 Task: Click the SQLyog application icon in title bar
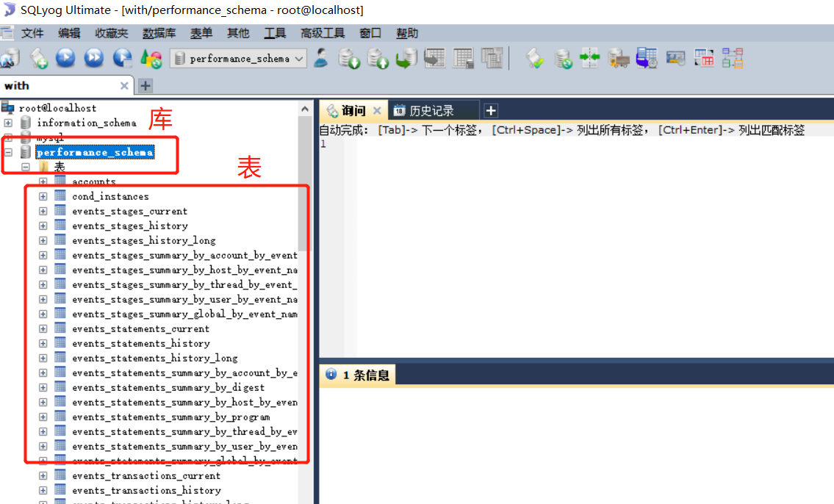(9, 9)
